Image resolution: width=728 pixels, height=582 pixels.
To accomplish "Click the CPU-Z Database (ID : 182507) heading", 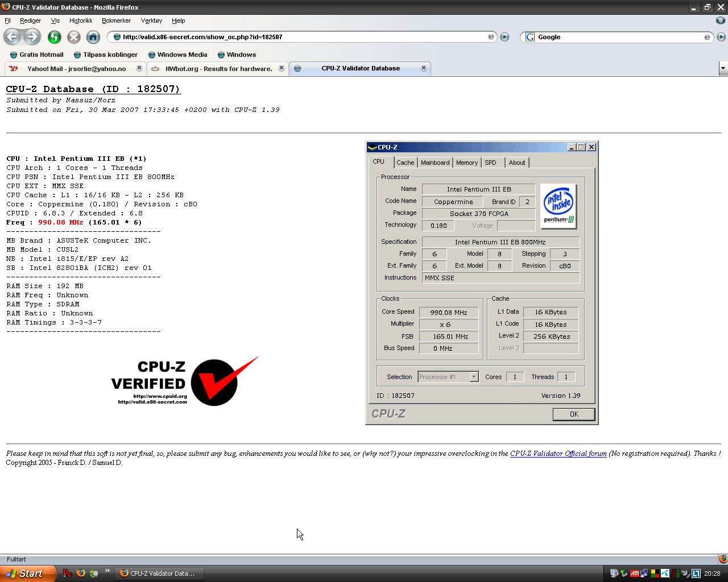I will tap(93, 89).
